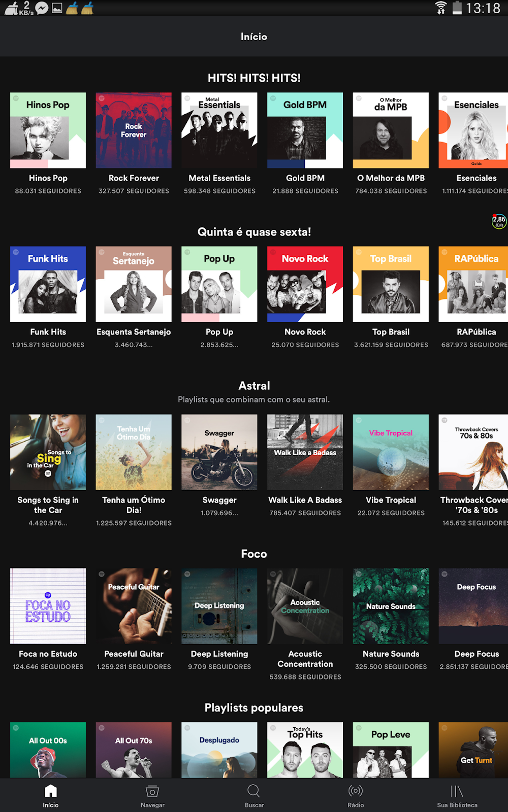Tap the image notification icon in status bar

tap(57, 8)
